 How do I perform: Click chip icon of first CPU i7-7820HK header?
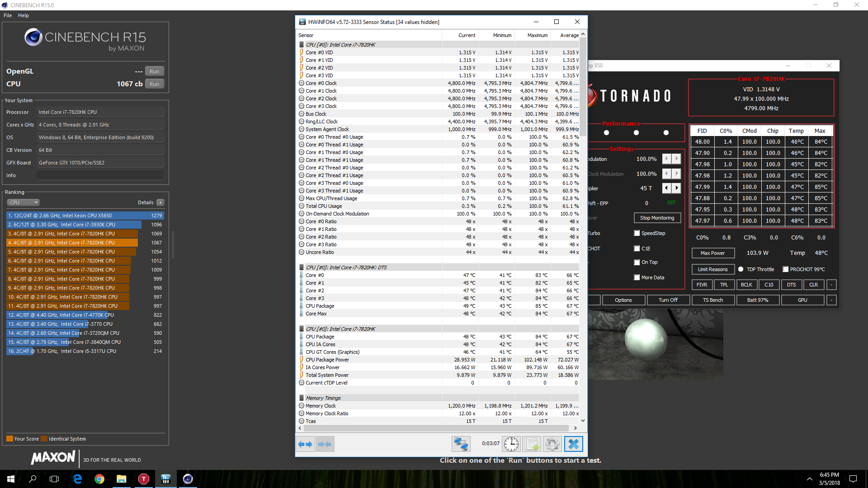pos(302,45)
